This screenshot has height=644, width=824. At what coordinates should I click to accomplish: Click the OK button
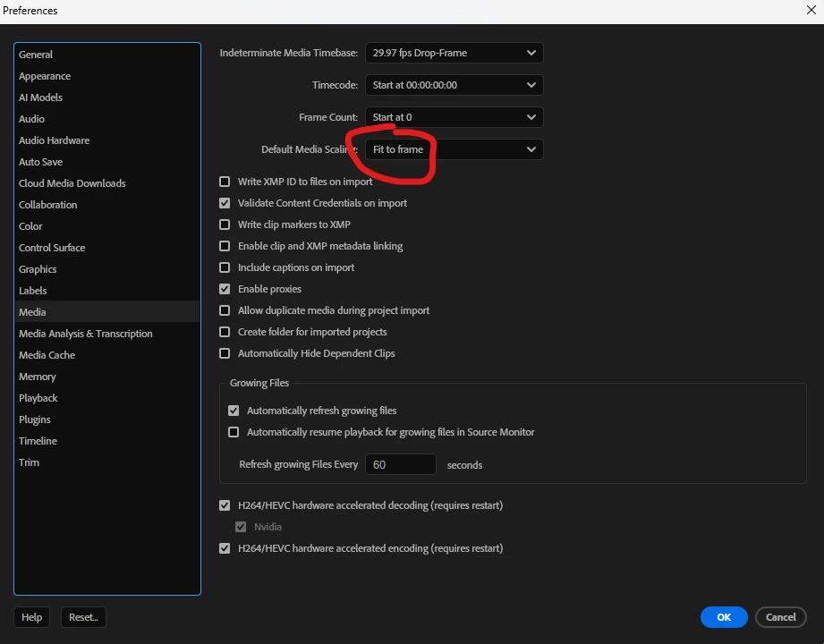click(724, 617)
